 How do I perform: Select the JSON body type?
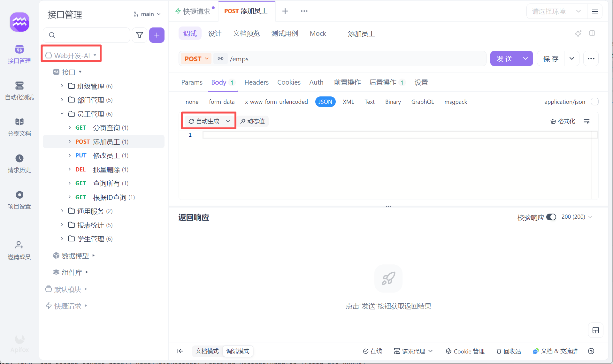(325, 102)
